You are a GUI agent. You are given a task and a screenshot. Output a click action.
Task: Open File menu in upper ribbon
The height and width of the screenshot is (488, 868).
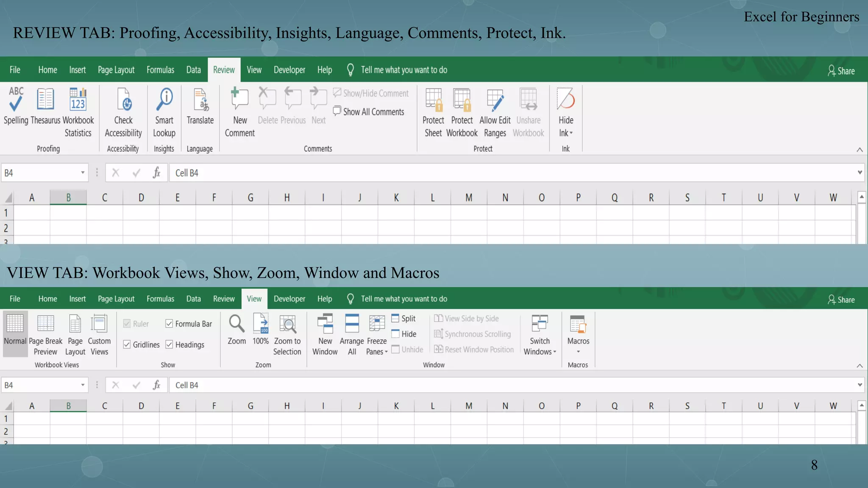pos(15,69)
